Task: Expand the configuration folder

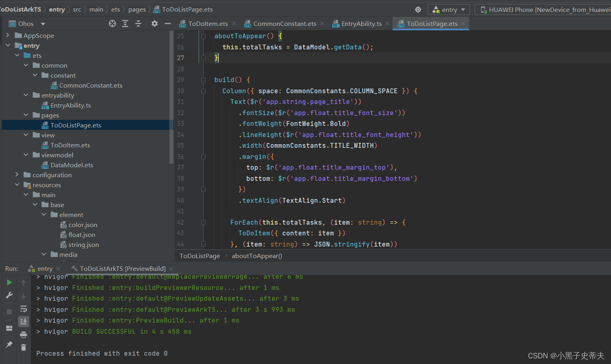Action: pos(17,175)
